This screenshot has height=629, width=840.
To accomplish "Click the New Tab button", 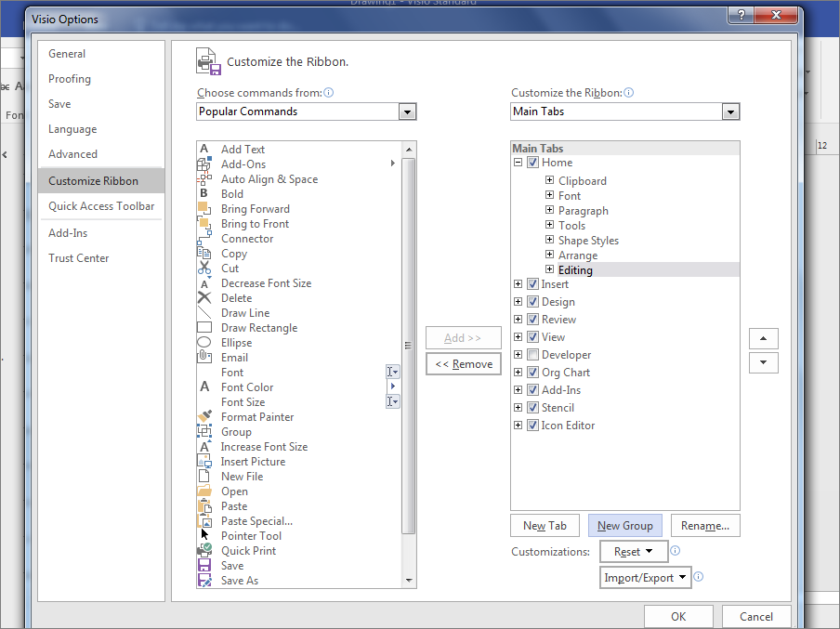I will point(545,526).
